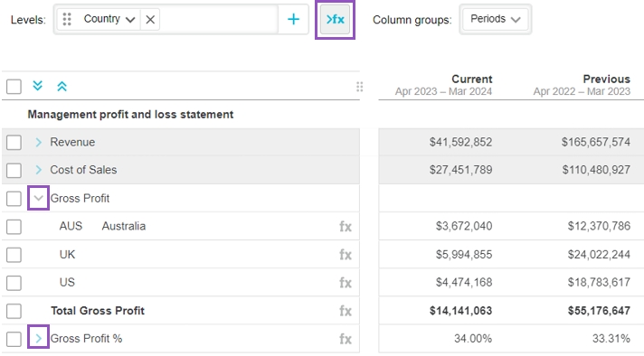Click UK current value $5,994,855
644x356 pixels.
tap(464, 255)
